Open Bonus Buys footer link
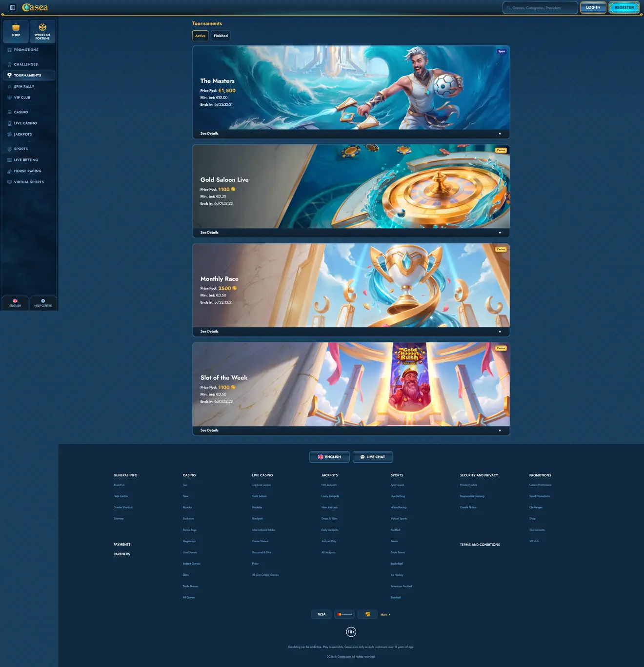This screenshot has width=644, height=667. coord(190,530)
